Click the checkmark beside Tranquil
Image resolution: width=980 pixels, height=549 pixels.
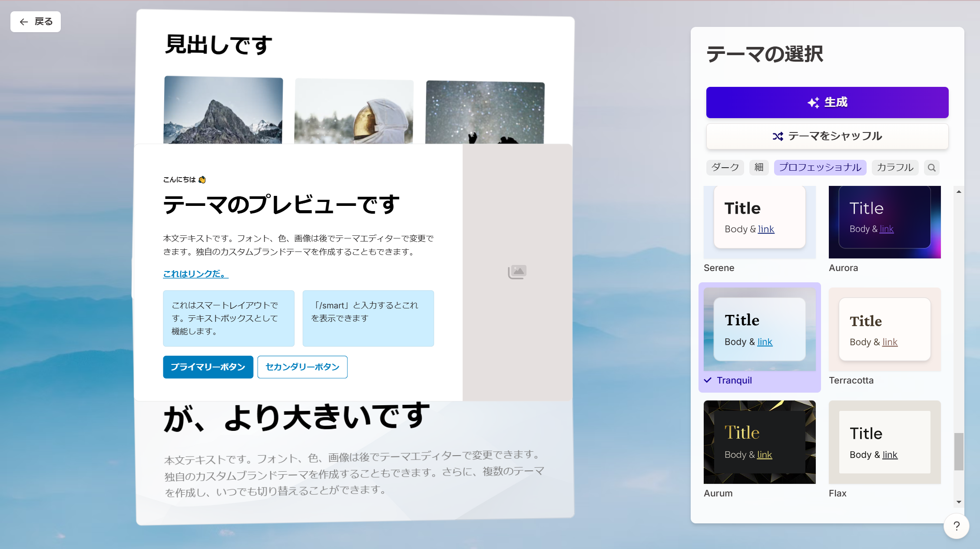click(x=708, y=380)
